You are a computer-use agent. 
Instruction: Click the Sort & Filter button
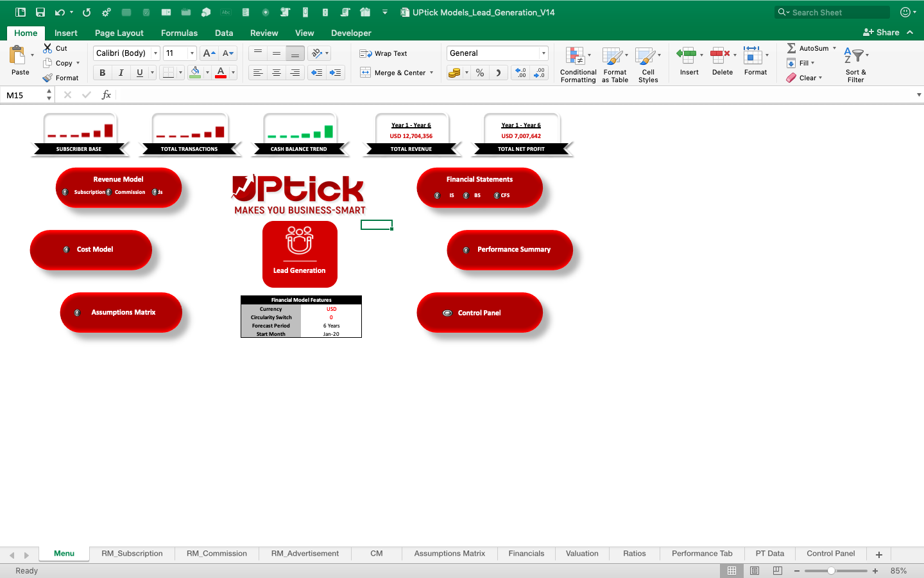click(x=855, y=64)
